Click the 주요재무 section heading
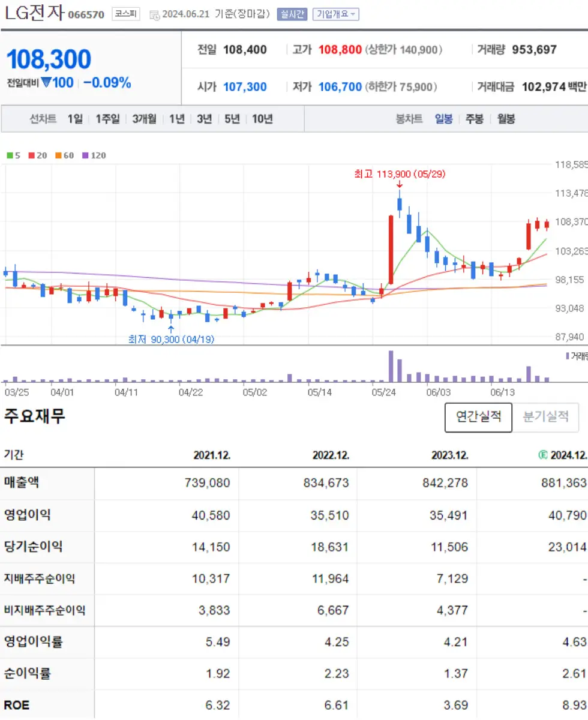The width and height of the screenshot is (588, 720). [x=35, y=415]
